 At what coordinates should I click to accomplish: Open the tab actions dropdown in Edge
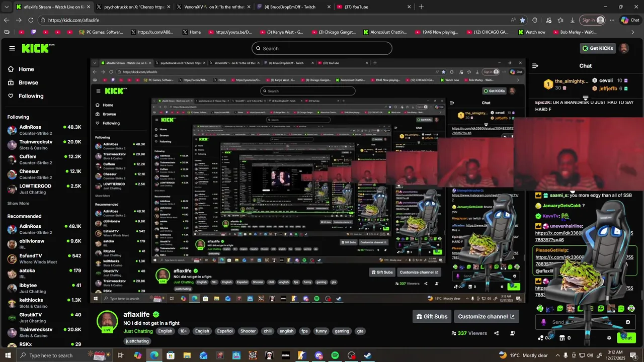point(7,7)
